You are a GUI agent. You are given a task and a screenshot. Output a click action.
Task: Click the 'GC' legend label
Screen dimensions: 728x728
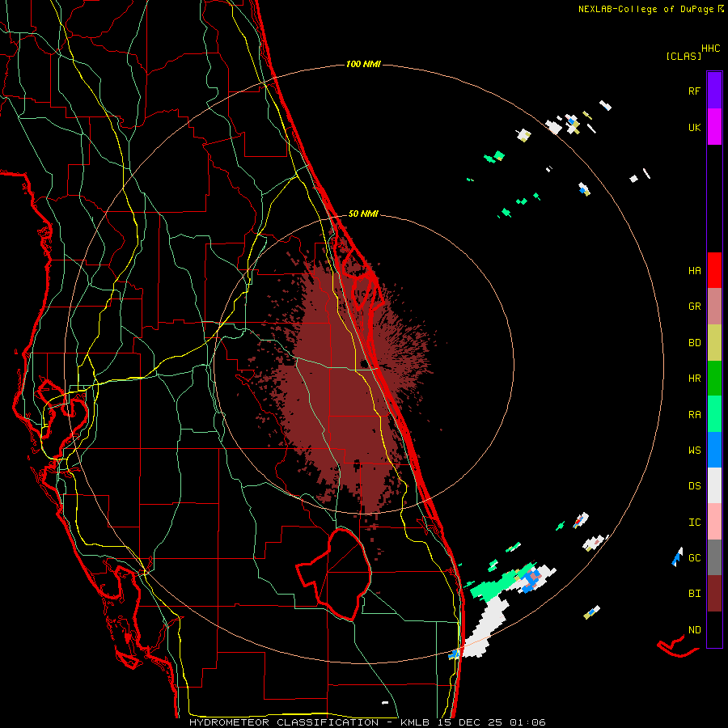[x=695, y=558]
